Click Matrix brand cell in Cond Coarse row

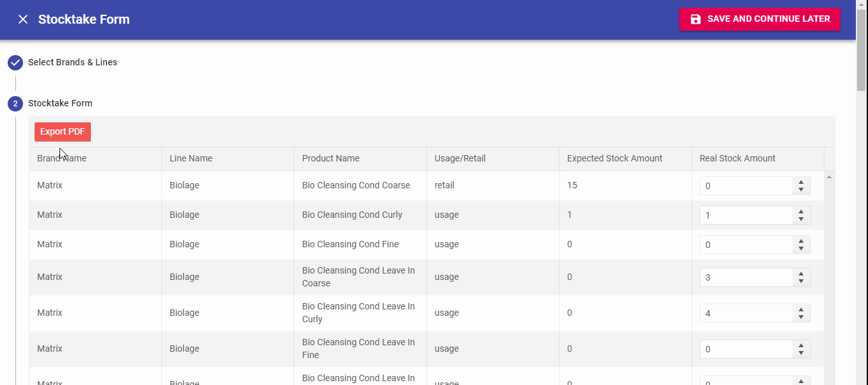[95, 186]
